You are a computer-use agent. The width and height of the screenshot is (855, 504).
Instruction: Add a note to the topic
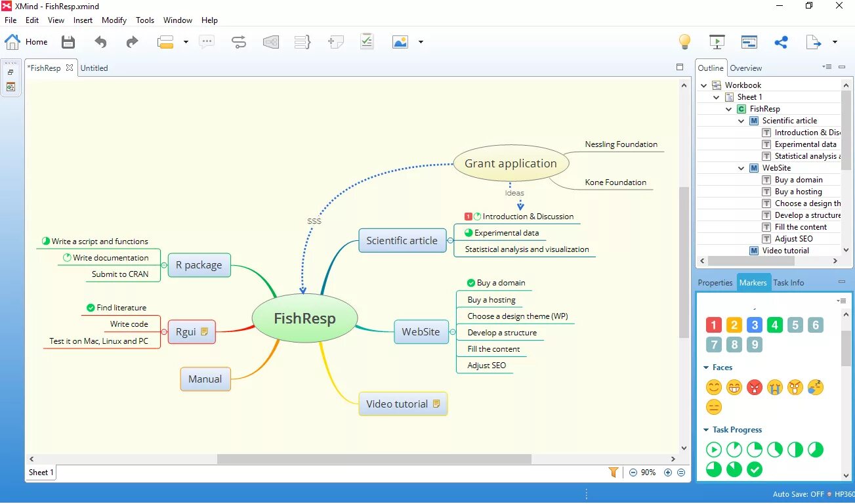[335, 42]
